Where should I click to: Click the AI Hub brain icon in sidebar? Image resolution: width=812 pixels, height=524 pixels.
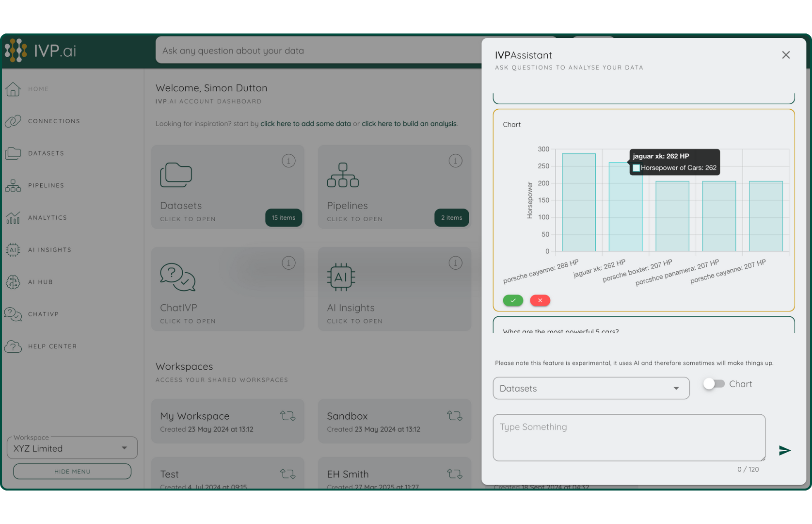[x=13, y=282]
